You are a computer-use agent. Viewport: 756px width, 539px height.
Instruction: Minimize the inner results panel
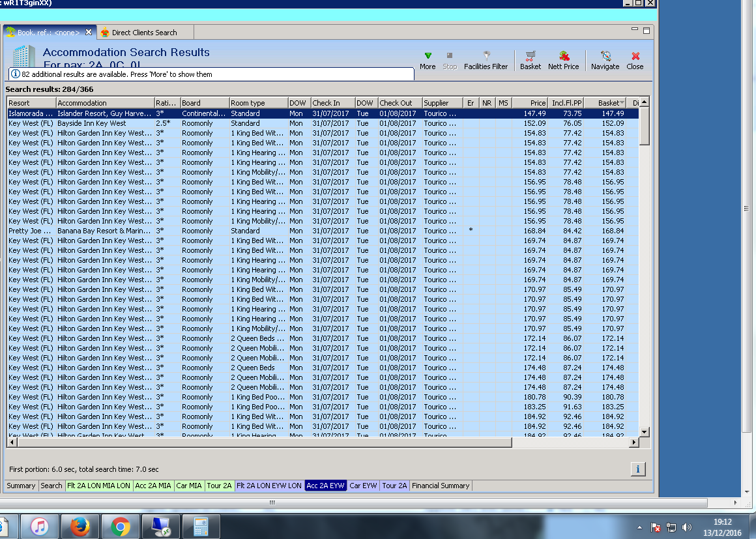(x=635, y=30)
